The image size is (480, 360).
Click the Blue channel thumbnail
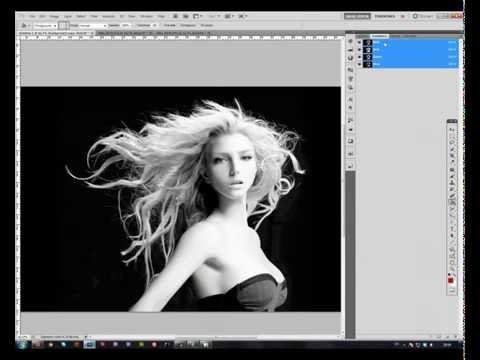click(368, 64)
